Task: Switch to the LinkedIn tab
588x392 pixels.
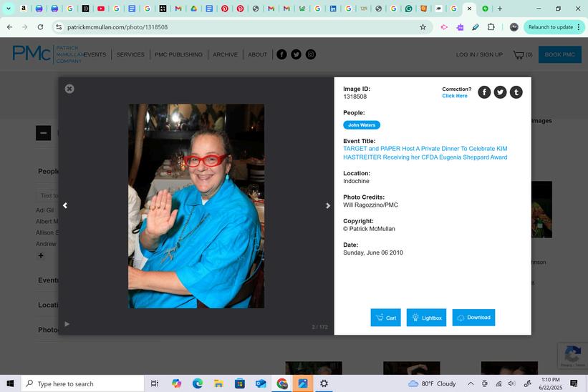Action: tap(332, 9)
